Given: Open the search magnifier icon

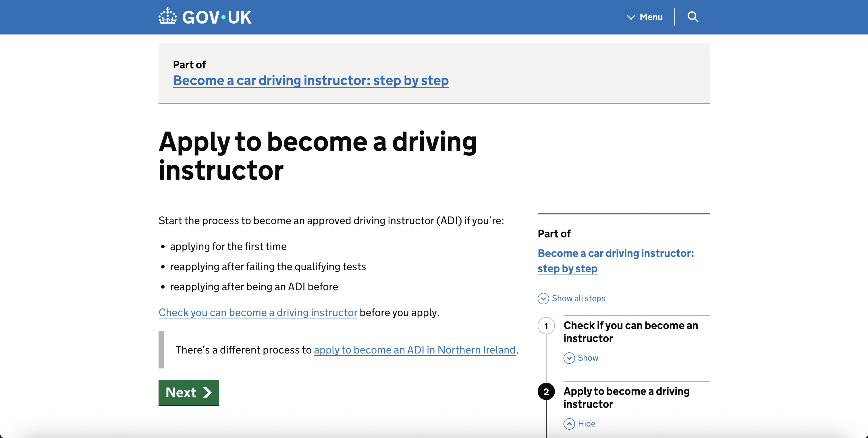Looking at the screenshot, I should pos(693,17).
